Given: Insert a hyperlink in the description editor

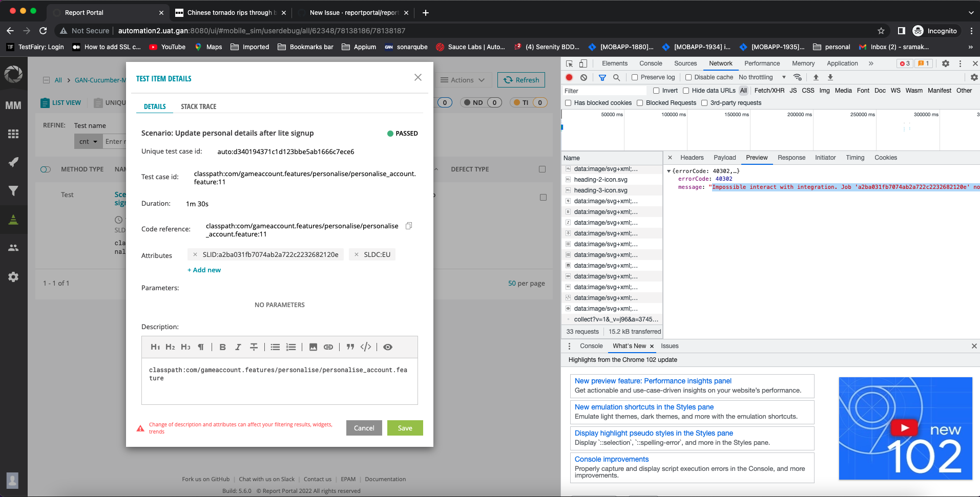Looking at the screenshot, I should [x=328, y=347].
